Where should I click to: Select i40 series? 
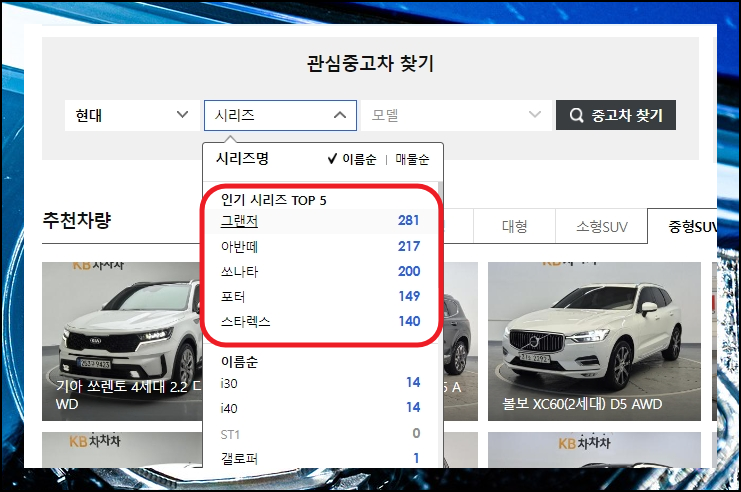pyautogui.click(x=320, y=408)
